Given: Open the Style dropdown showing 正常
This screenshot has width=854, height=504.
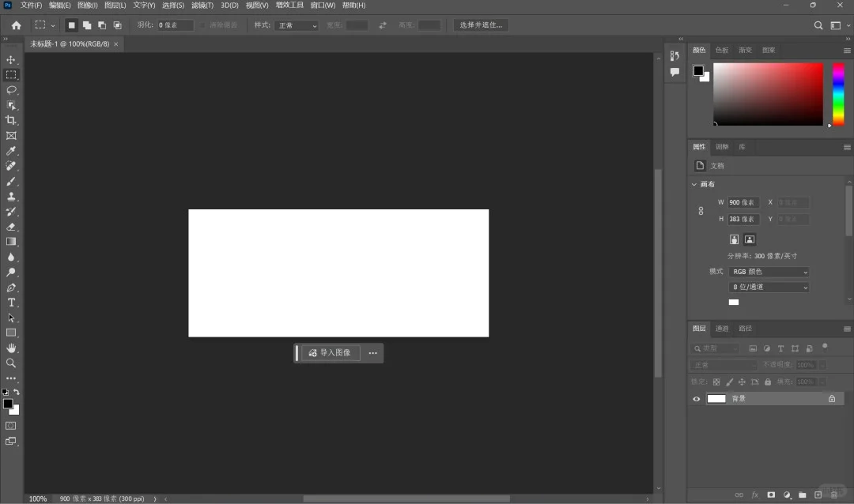Looking at the screenshot, I should click(x=297, y=25).
